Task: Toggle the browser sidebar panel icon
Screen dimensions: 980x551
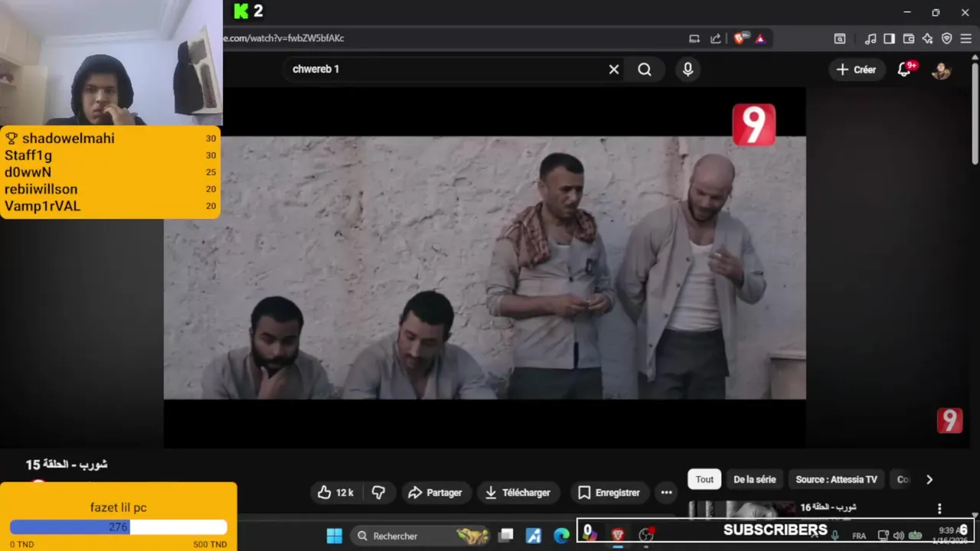Action: pyautogui.click(x=889, y=38)
